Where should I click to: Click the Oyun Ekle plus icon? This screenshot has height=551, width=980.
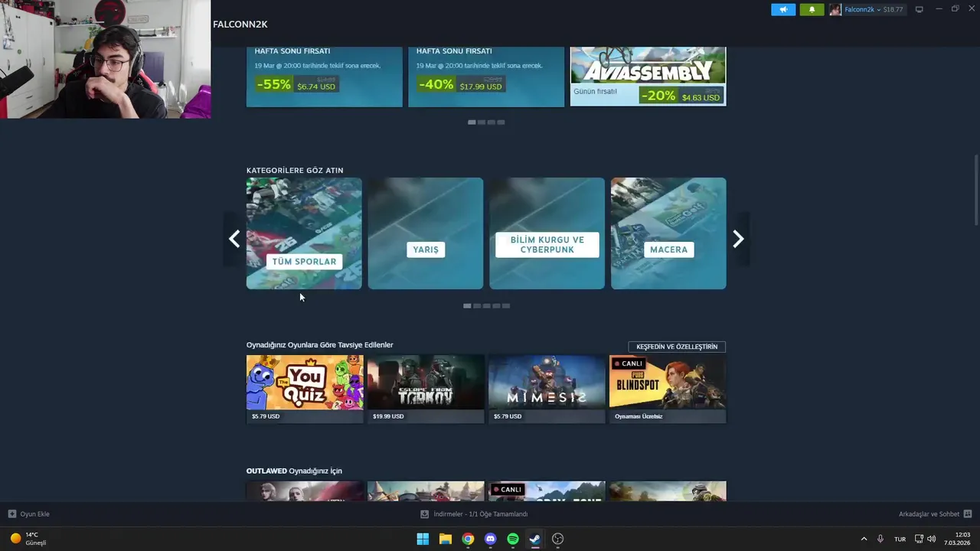click(11, 514)
